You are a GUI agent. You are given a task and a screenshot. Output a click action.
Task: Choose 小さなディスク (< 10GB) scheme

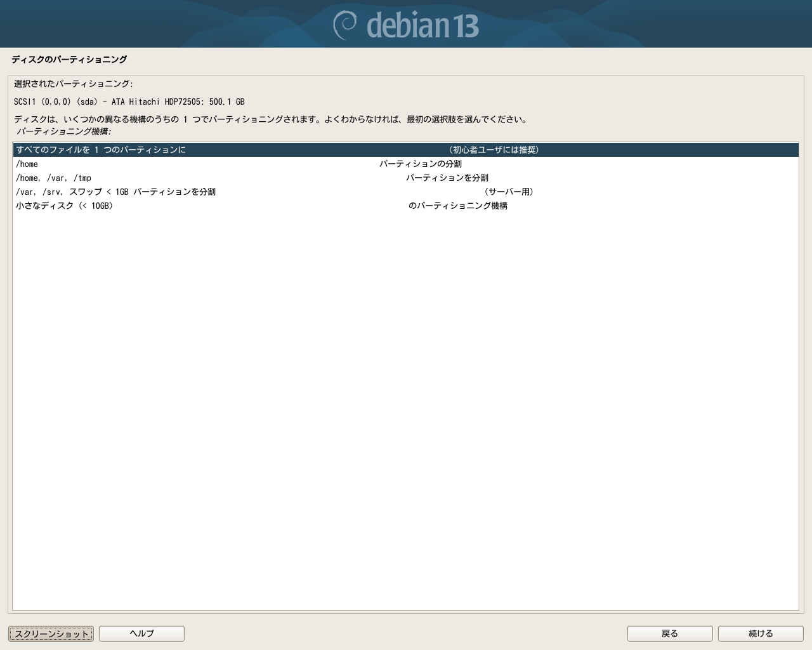click(x=405, y=206)
